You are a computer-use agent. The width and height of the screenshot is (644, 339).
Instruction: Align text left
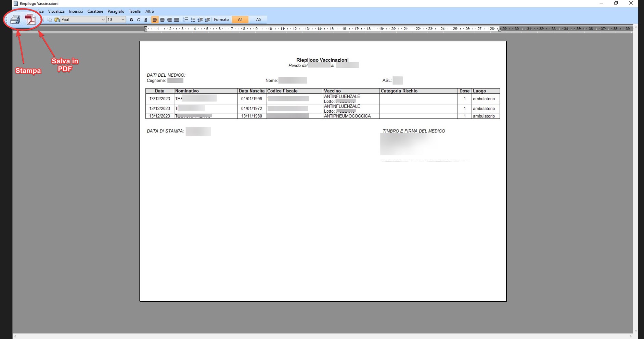click(155, 20)
